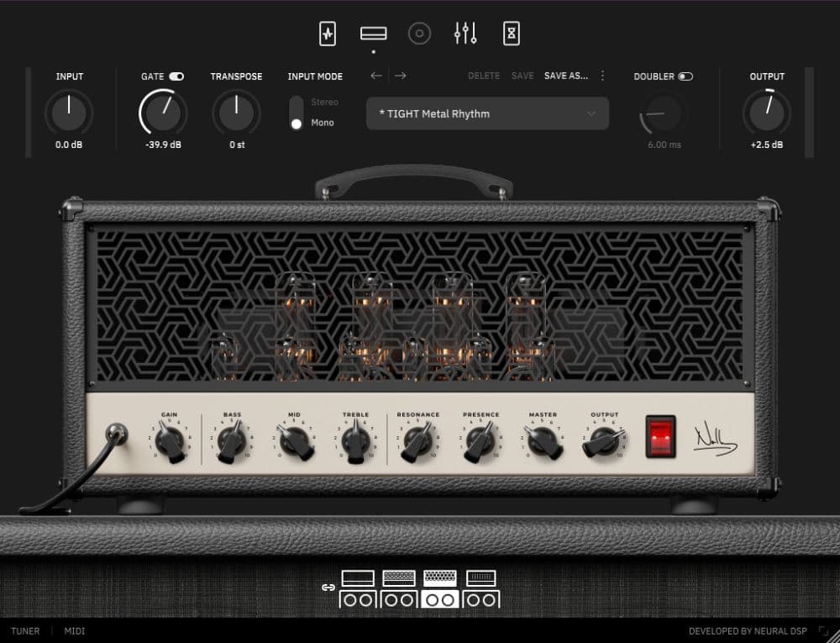Click the TRANSPOSE knob
Image resolution: width=840 pixels, height=643 pixels.
pyautogui.click(x=236, y=113)
